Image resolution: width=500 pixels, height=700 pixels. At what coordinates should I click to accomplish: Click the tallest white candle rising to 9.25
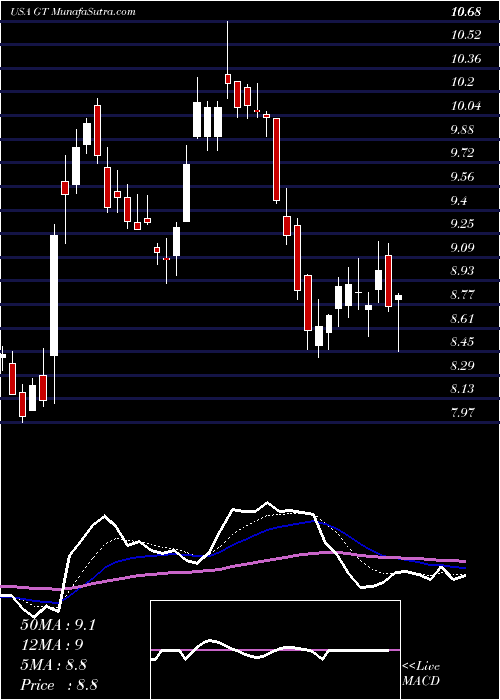[x=54, y=296]
